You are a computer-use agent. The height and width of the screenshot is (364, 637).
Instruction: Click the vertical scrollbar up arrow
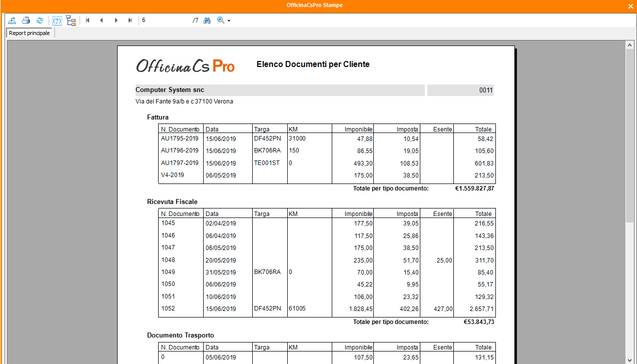[x=630, y=45]
